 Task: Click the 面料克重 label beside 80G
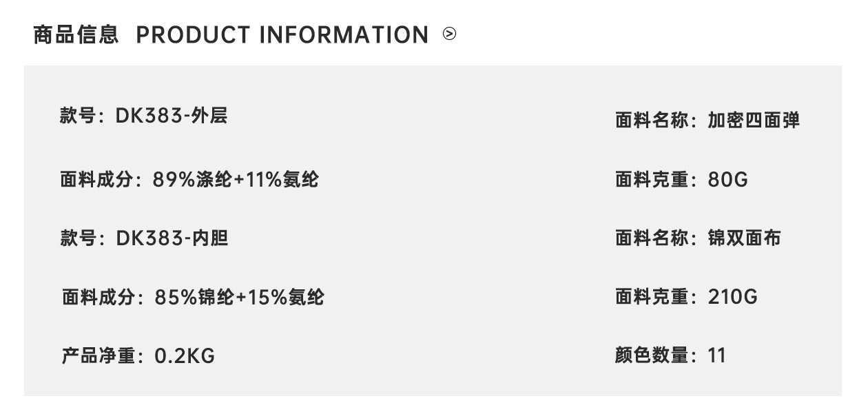tap(651, 180)
